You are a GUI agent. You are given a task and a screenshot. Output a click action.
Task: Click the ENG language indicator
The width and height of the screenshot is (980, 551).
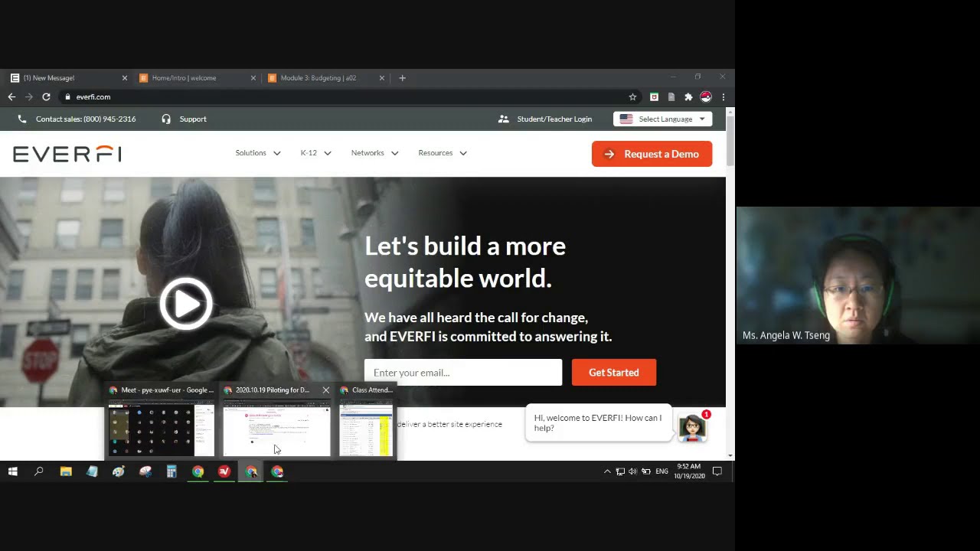coord(662,471)
